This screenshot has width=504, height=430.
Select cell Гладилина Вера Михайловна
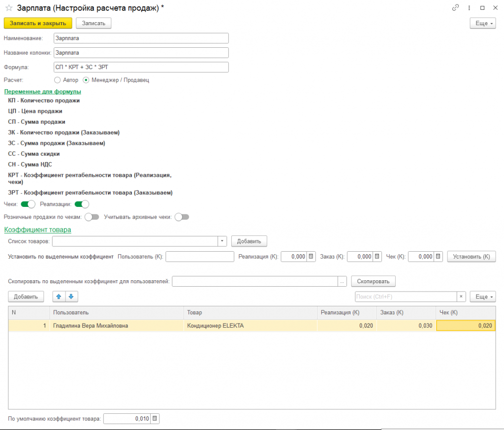click(117, 326)
